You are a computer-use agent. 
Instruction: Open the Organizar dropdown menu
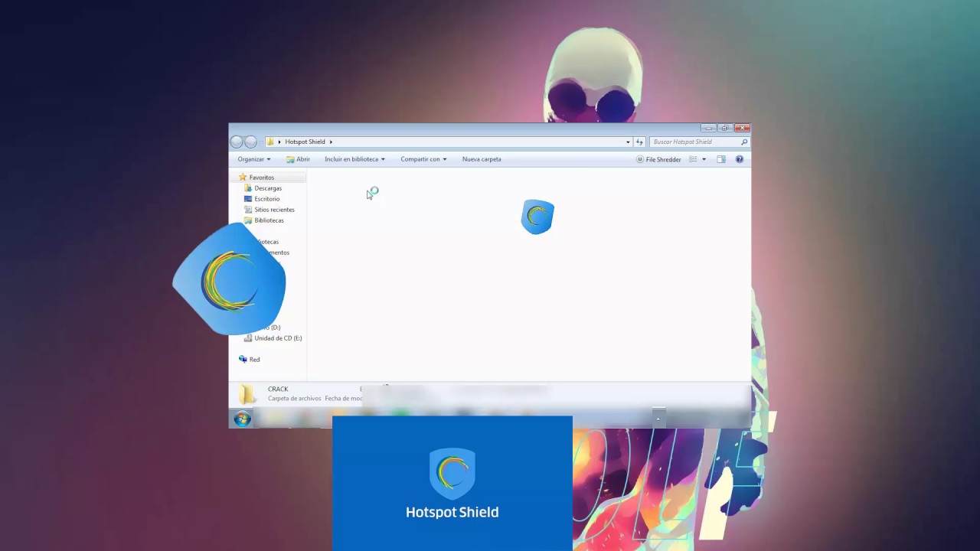pos(254,159)
